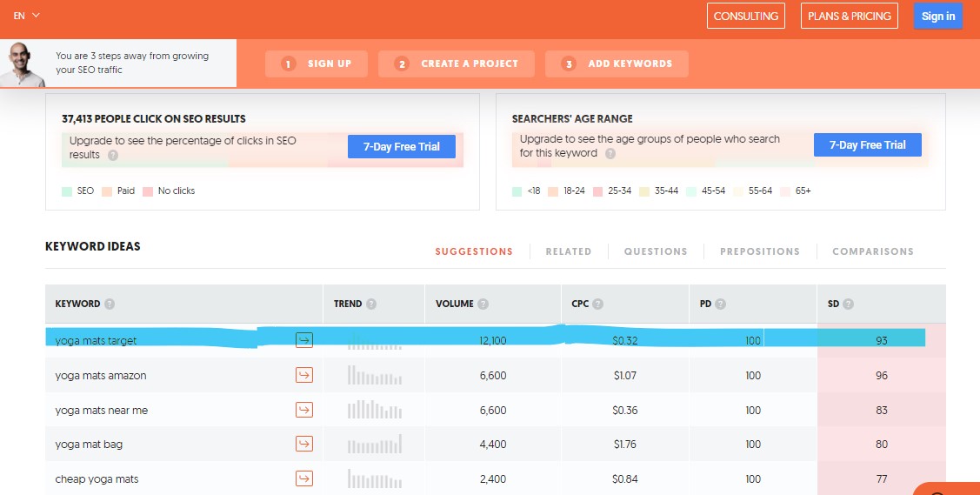
Task: Switch to the PREPOSITIONS tab
Action: click(x=759, y=251)
